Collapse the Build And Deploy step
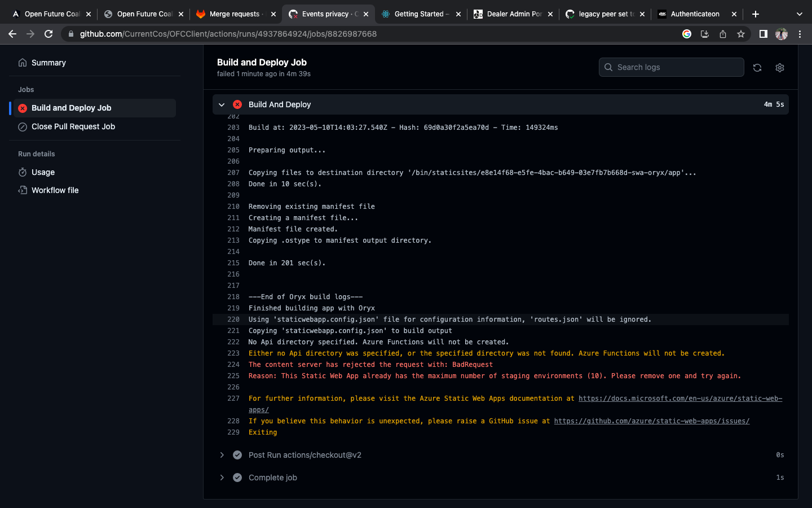The width and height of the screenshot is (812, 508). (222, 104)
